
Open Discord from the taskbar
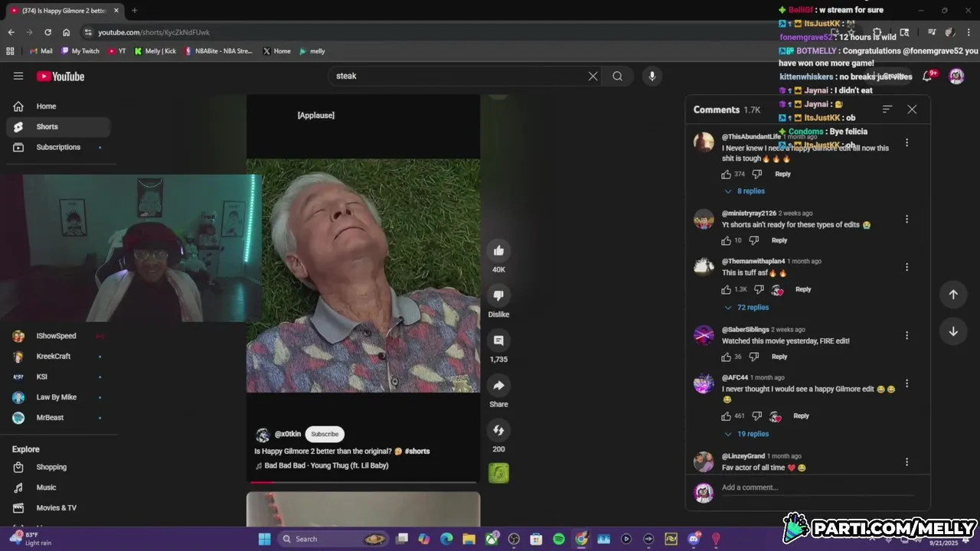(694, 539)
